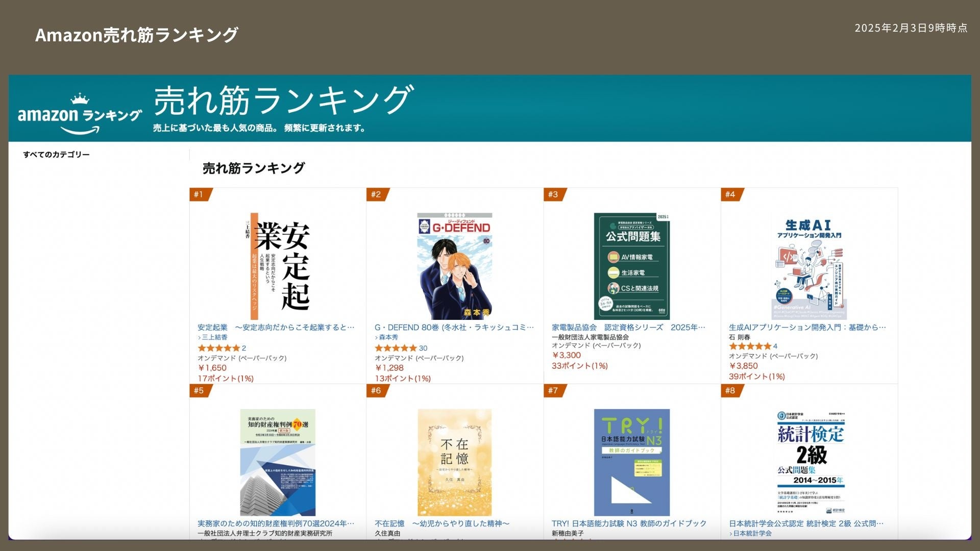Click the 生成AI book cover image
This screenshot has height=551, width=980.
[x=808, y=266]
